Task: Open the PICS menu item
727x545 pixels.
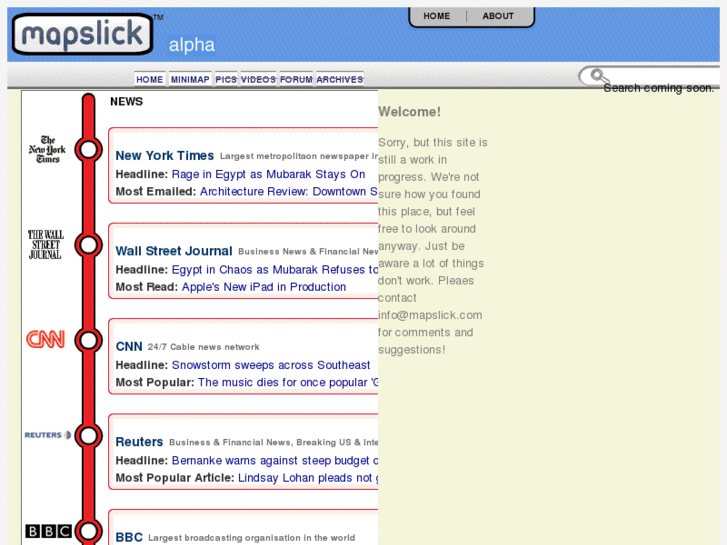Action: [x=226, y=79]
